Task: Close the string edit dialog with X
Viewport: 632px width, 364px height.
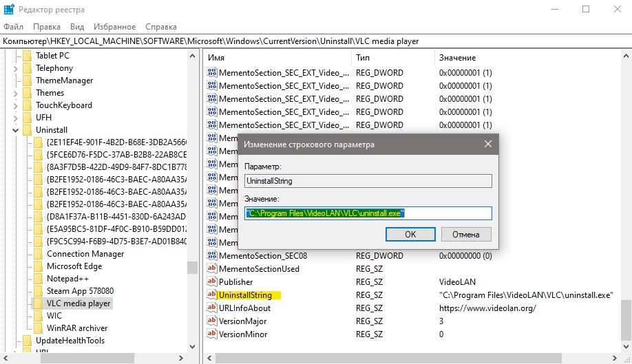Action: (487, 144)
